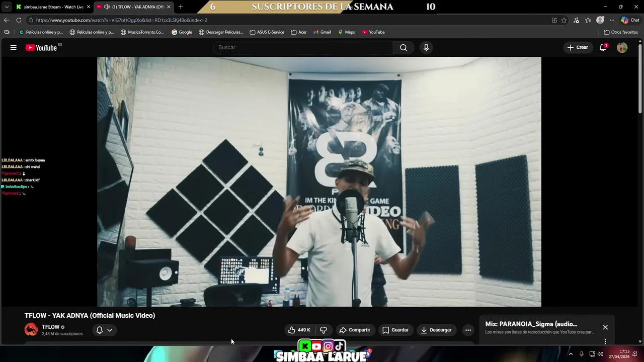The image size is (644, 362).
Task: Click Descargar download button
Action: tap(436, 330)
